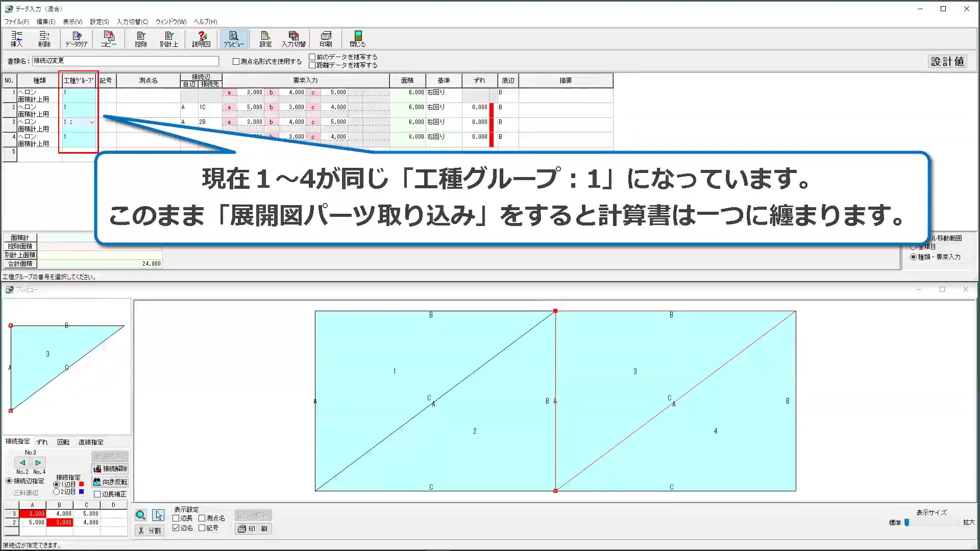Click the 工種グループ column header
This screenshot has height=551, width=980.
tap(79, 81)
